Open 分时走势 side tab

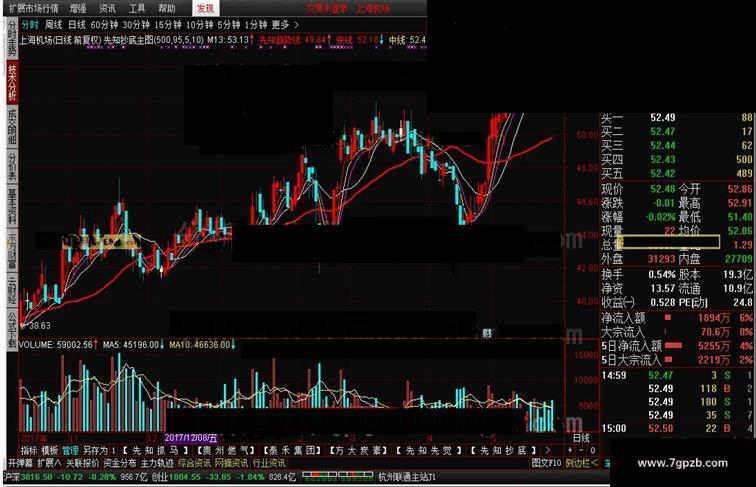point(12,39)
